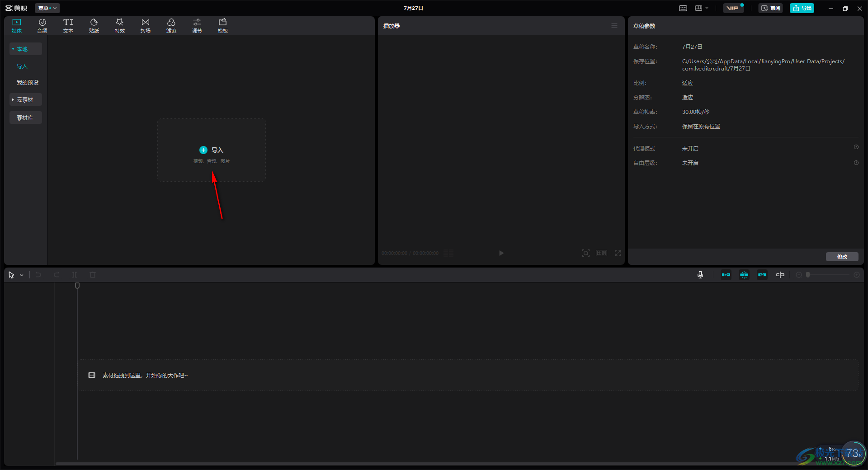
Task: Open the 播放器 player options menu
Action: (x=614, y=26)
